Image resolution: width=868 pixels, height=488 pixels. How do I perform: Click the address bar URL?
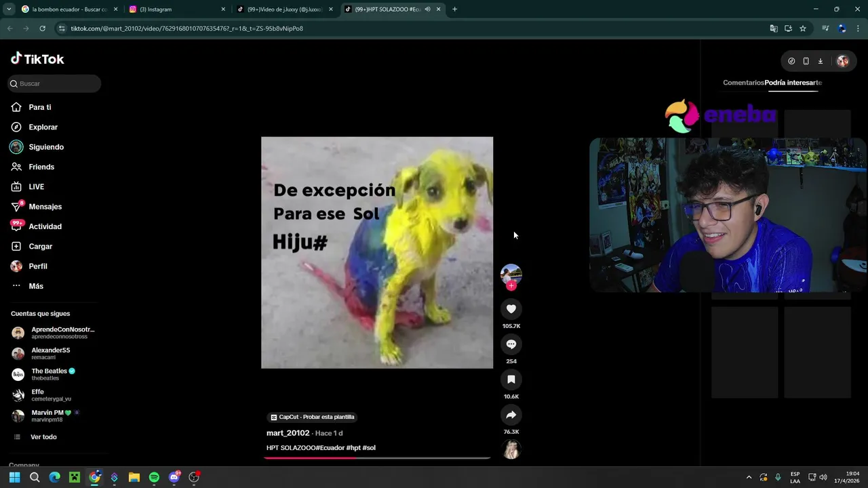186,28
